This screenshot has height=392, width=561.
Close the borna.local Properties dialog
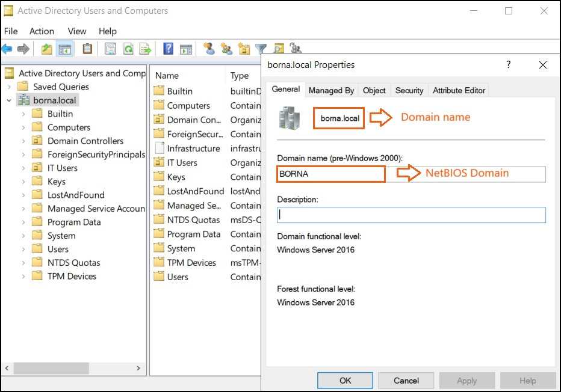point(543,65)
